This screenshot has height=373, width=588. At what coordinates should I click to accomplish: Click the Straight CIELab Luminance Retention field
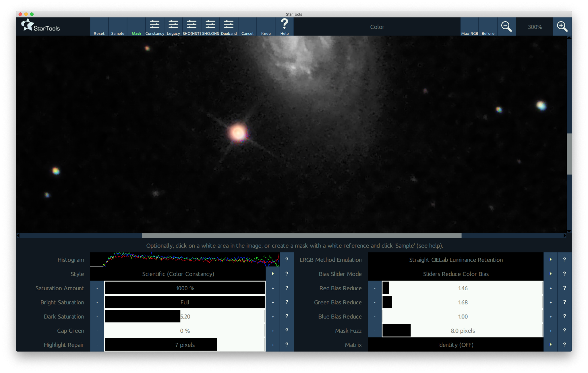456,260
